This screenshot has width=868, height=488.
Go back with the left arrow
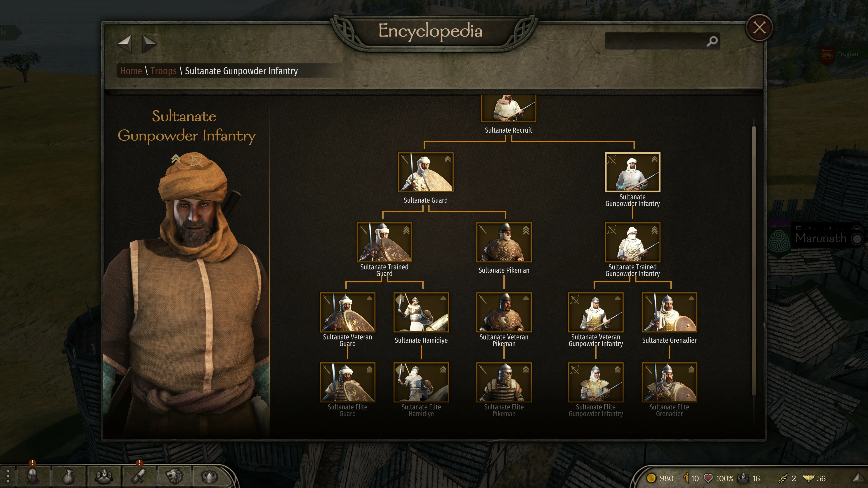[125, 43]
